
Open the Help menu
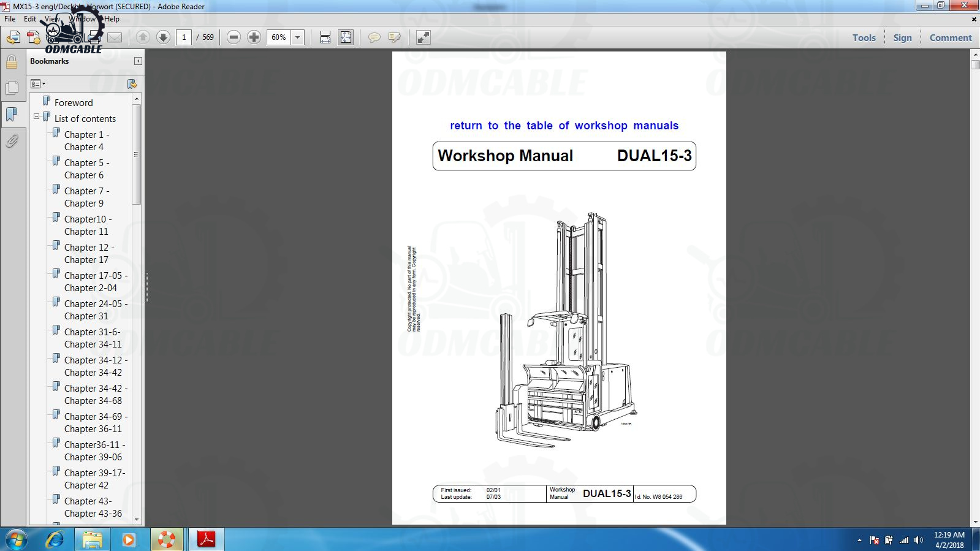112,19
